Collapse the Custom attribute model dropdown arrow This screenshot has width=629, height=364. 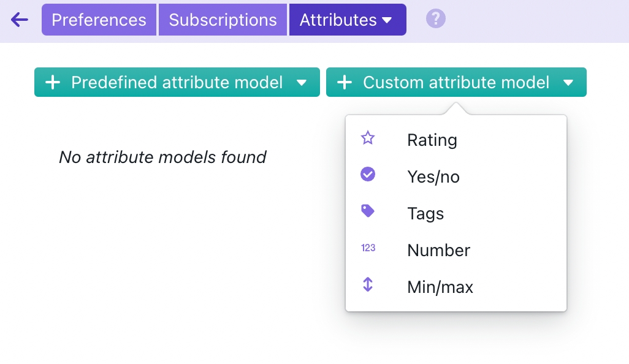tap(568, 83)
